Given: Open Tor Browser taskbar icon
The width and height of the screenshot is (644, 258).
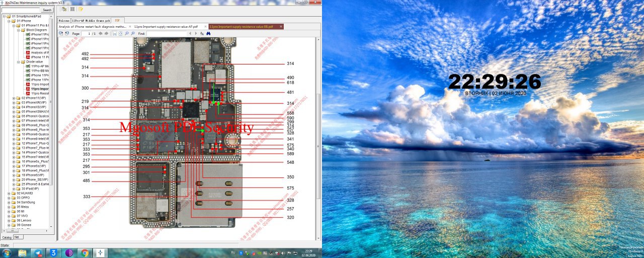Looking at the screenshot, I should point(69,253).
